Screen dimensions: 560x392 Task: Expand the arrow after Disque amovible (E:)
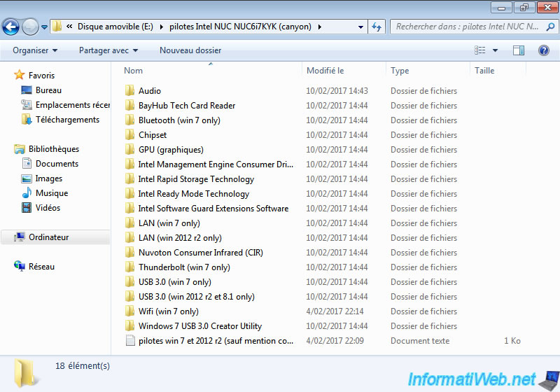pyautogui.click(x=162, y=27)
